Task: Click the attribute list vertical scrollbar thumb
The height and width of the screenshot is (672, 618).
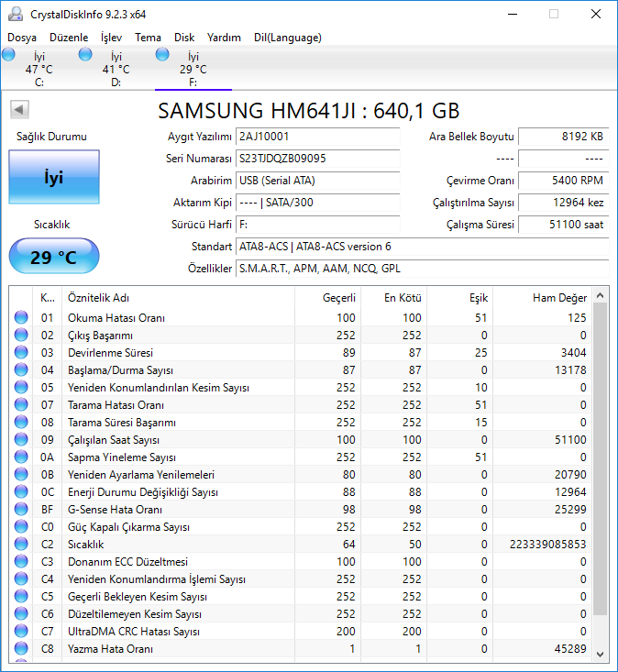Action: [601, 459]
